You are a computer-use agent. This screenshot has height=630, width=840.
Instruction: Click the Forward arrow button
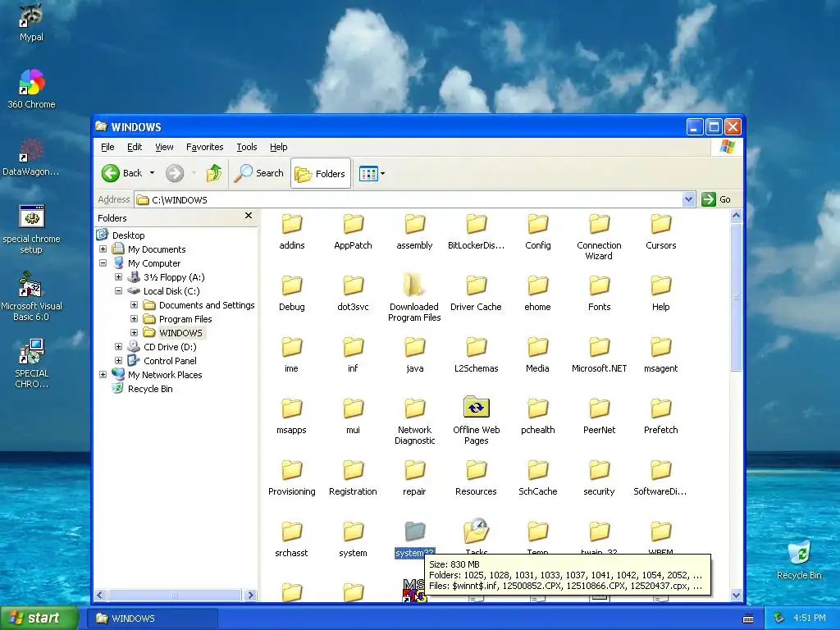(175, 173)
